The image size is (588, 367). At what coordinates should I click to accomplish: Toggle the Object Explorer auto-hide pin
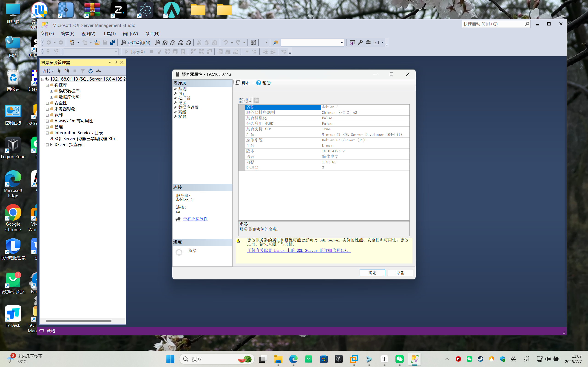(x=116, y=62)
